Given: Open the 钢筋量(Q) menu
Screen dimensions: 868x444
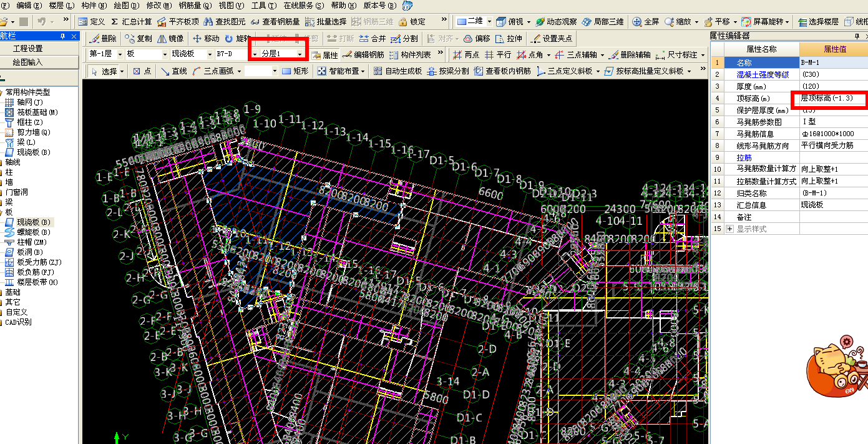Looking at the screenshot, I should [195, 5].
